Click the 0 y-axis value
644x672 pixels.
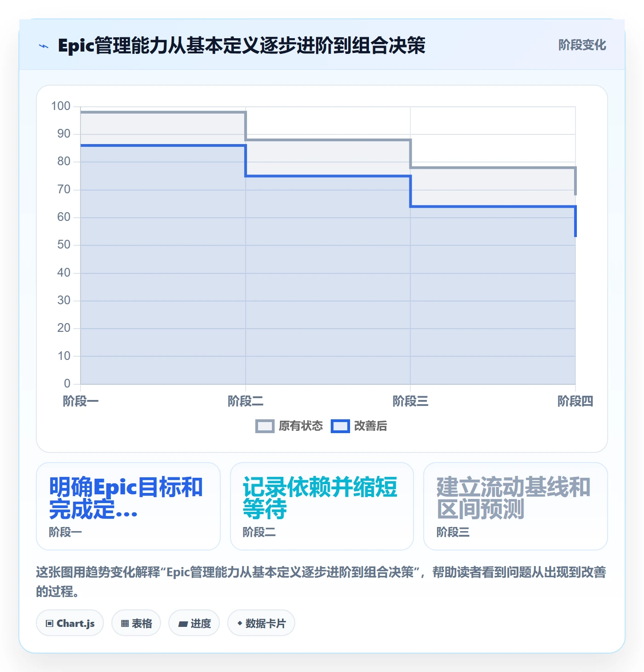click(67, 383)
